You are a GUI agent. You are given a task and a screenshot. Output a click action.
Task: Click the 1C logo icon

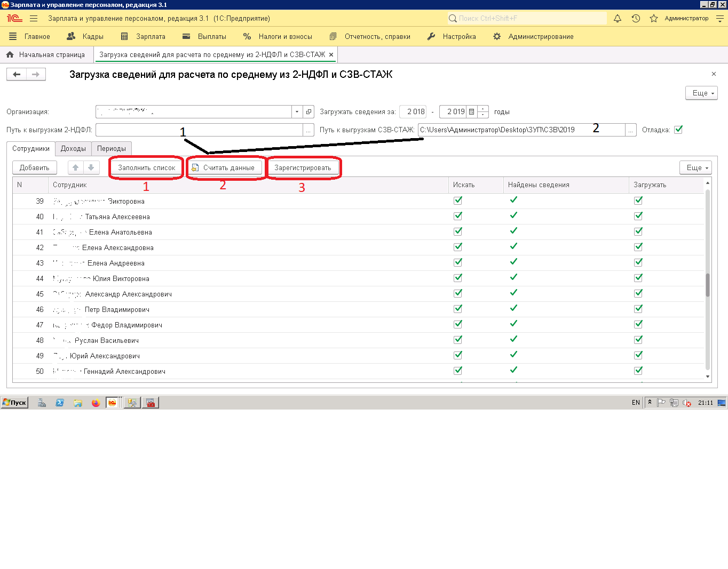(14, 18)
